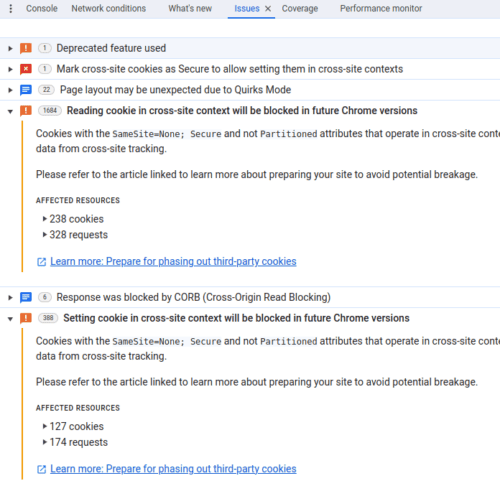Click the count badge of Deprecated feature used
The width and height of the screenshot is (500, 486).
[x=45, y=48]
